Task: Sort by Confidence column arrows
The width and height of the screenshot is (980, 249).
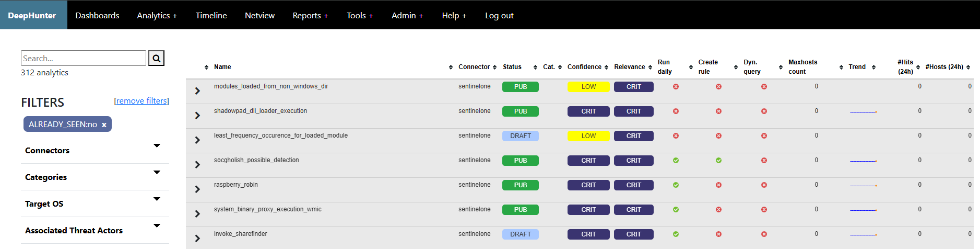Action: point(606,67)
